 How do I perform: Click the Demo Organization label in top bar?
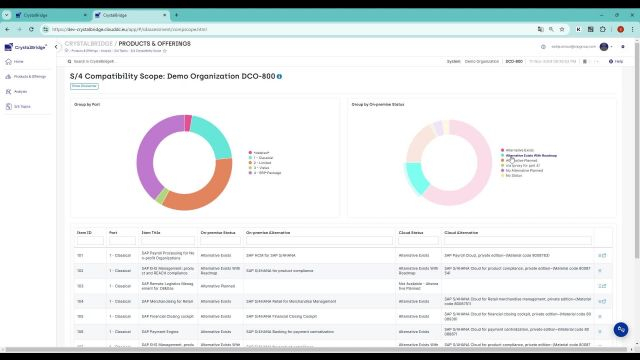(x=482, y=62)
